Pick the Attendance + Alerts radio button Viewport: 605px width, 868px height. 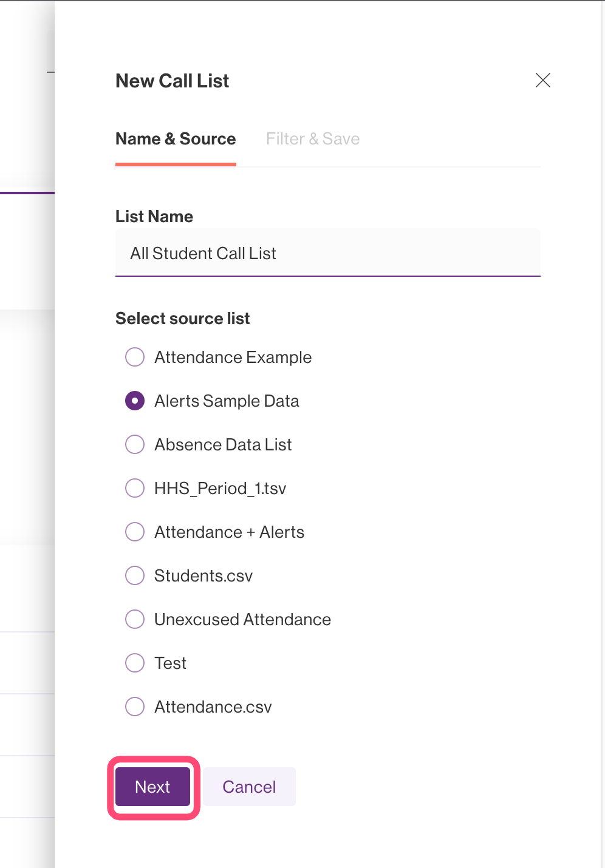point(135,532)
